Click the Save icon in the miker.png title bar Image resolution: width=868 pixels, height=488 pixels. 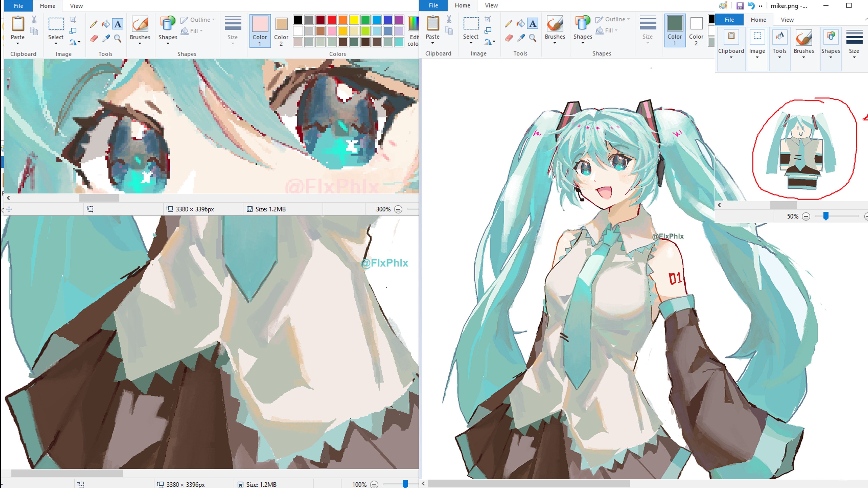click(740, 6)
